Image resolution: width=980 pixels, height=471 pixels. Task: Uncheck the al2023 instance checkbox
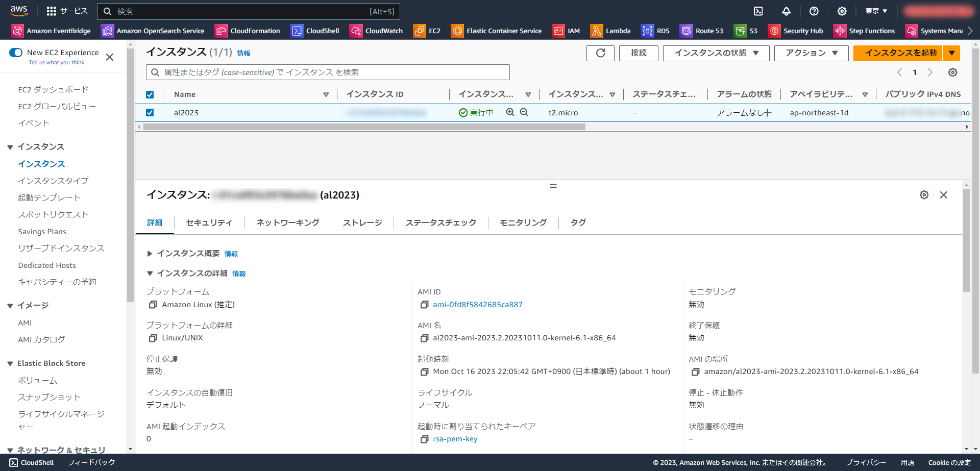click(x=150, y=112)
